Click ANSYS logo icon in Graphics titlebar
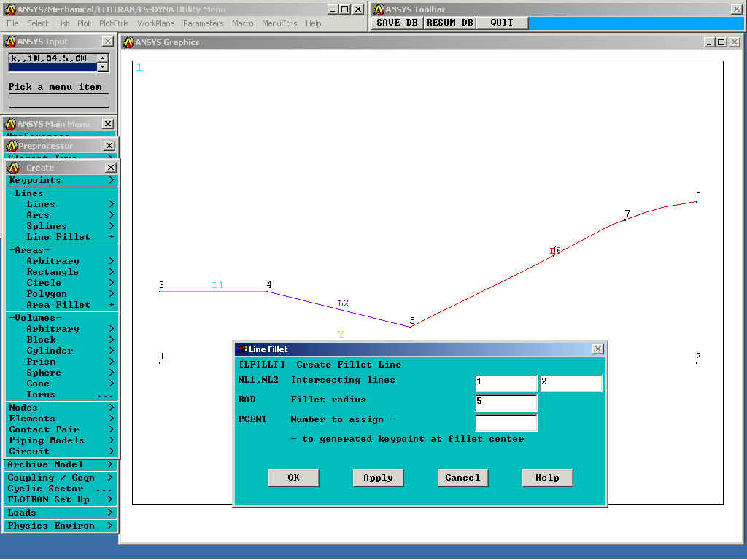 128,42
